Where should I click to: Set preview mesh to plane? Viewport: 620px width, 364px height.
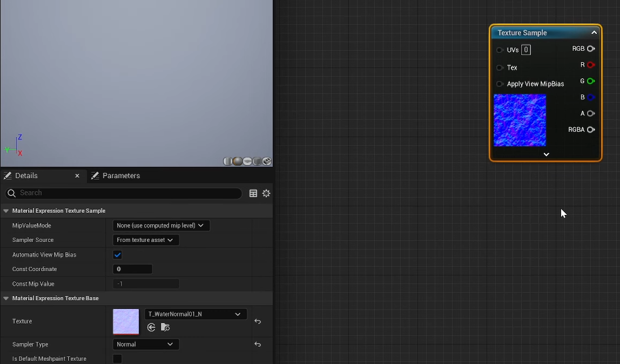coord(247,161)
